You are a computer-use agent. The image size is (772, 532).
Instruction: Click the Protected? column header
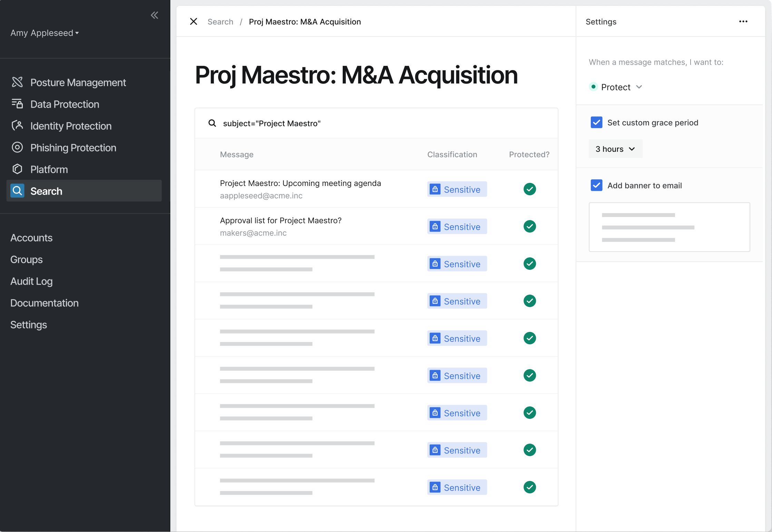coord(529,154)
